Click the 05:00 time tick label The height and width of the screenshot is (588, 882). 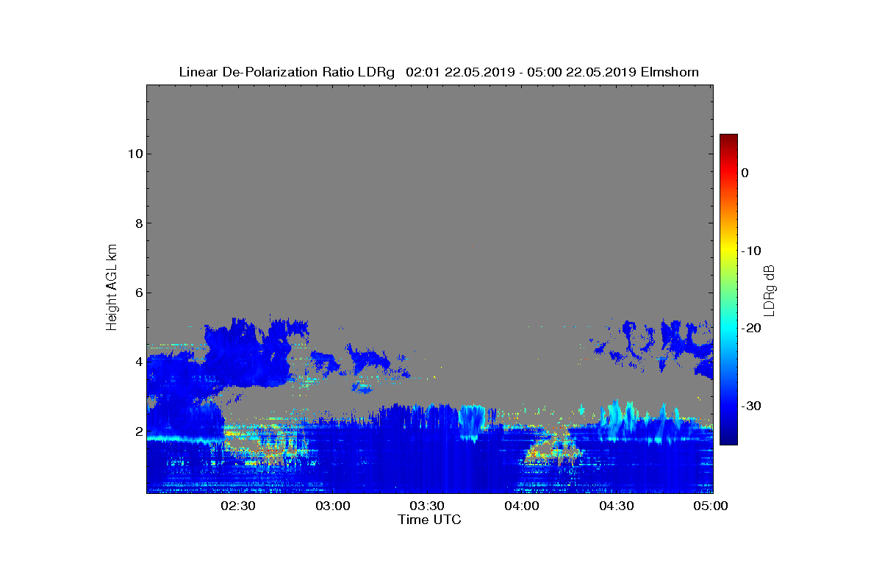710,506
